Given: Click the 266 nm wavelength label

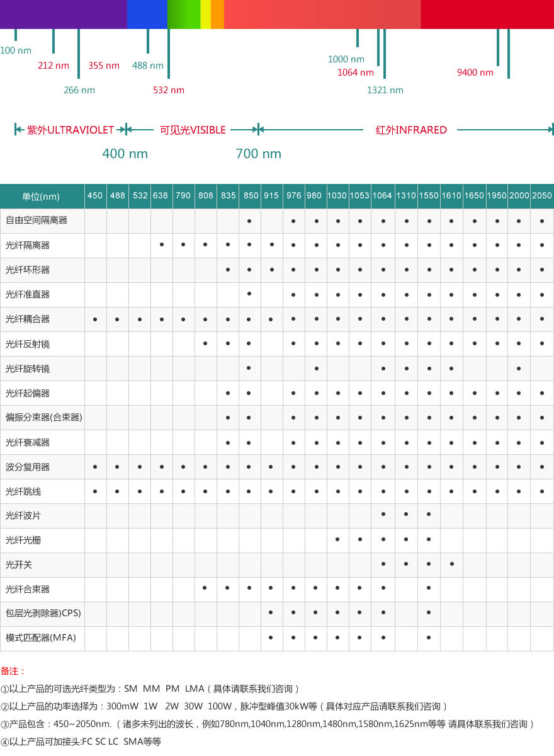Looking at the screenshot, I should pos(79,90).
